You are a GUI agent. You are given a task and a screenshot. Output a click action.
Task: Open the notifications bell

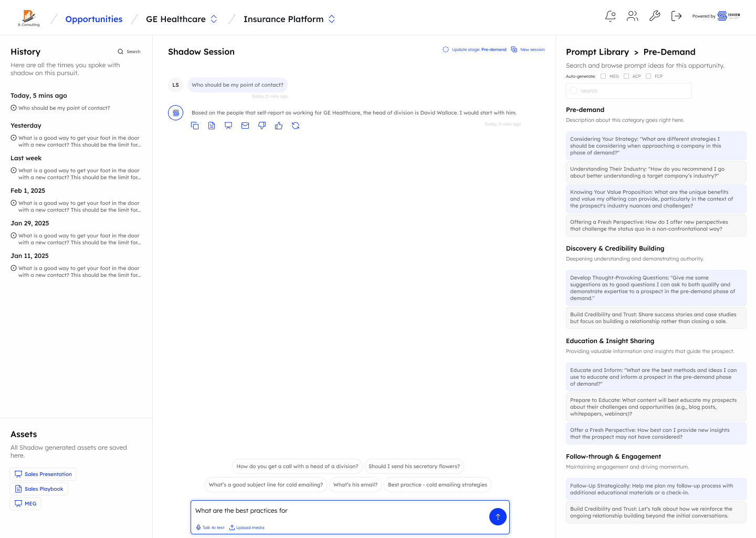pyautogui.click(x=610, y=16)
